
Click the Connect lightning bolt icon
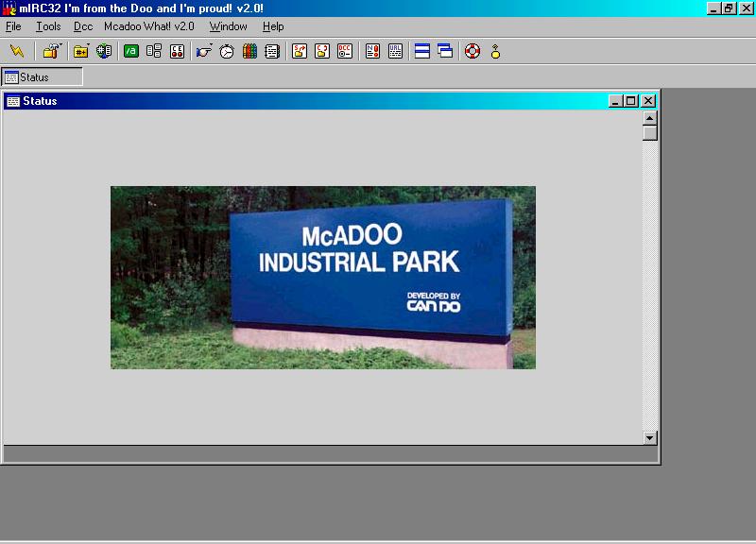pyautogui.click(x=17, y=51)
